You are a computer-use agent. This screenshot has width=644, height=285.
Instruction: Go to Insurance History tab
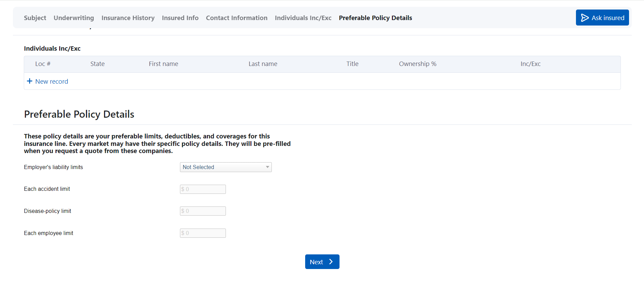click(128, 18)
